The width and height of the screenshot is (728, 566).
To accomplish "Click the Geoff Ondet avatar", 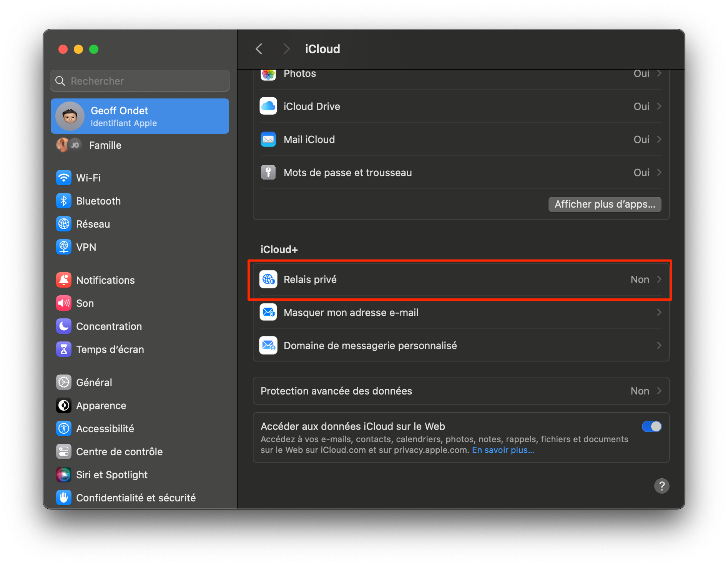I will coord(70,116).
